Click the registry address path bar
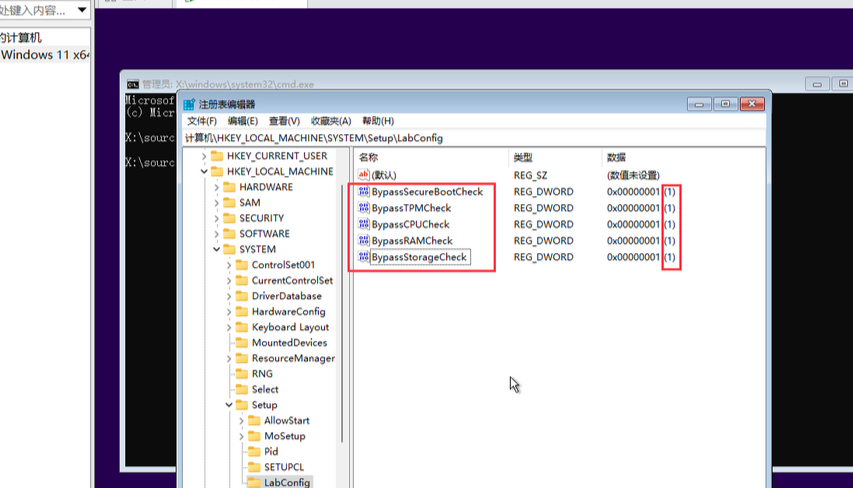Screen dimensions: 853x488 [470, 138]
